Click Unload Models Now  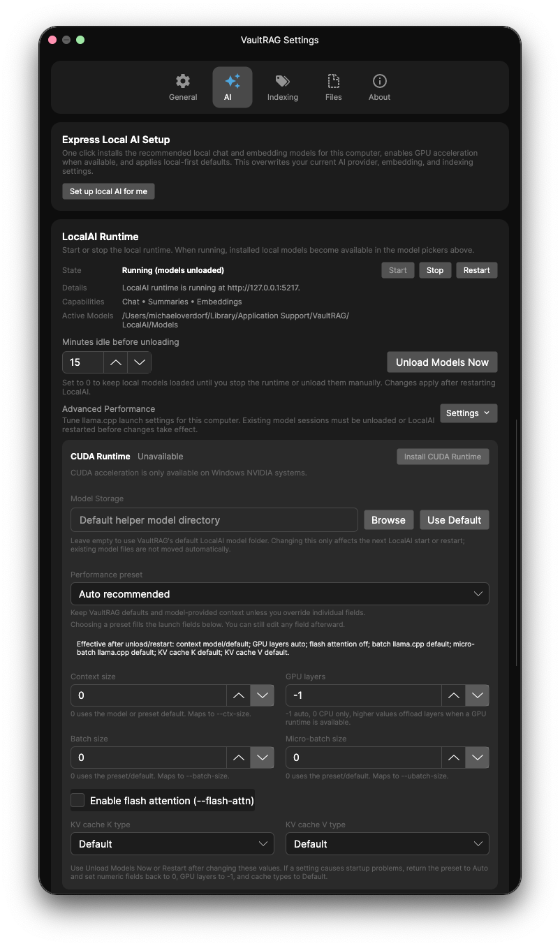click(442, 362)
